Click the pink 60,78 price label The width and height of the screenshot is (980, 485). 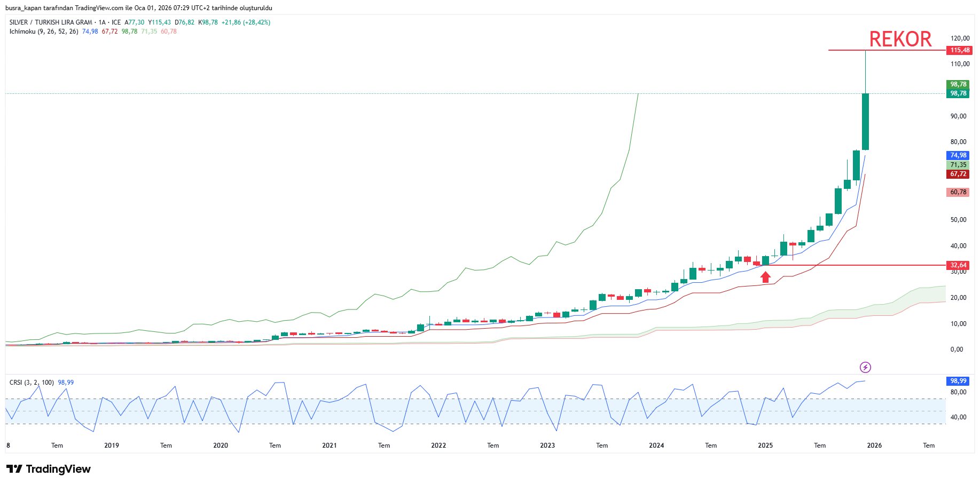958,192
